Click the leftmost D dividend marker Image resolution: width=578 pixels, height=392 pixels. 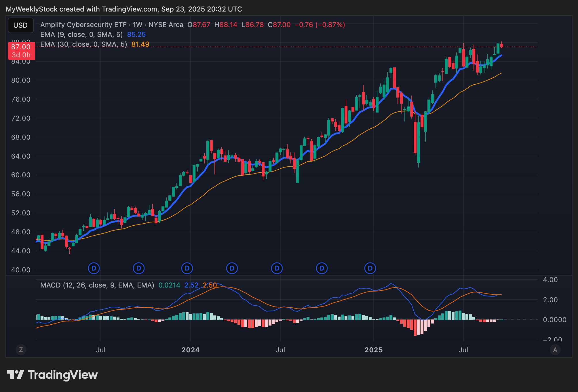[94, 268]
